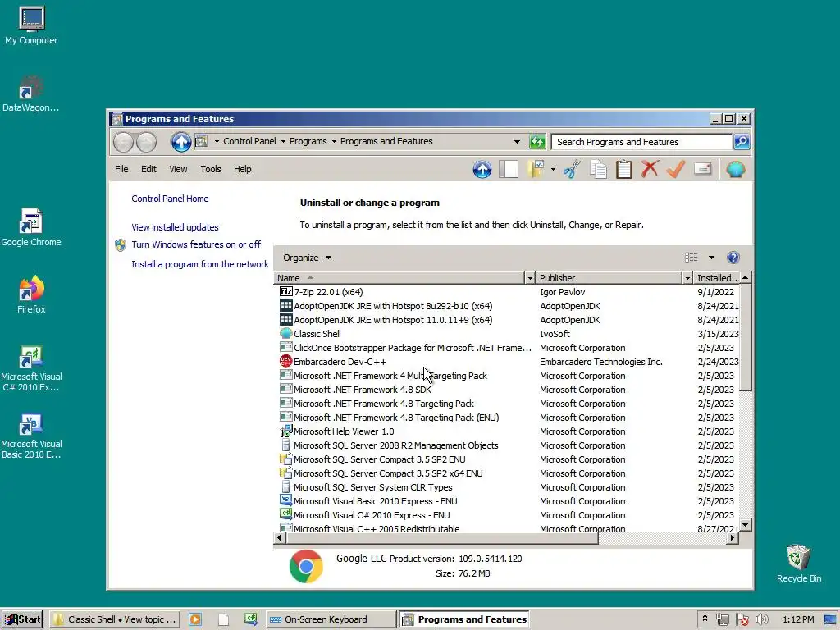Viewport: 840px width, 630px height.
Task: Click Programs in the address breadcrumb
Action: click(308, 141)
